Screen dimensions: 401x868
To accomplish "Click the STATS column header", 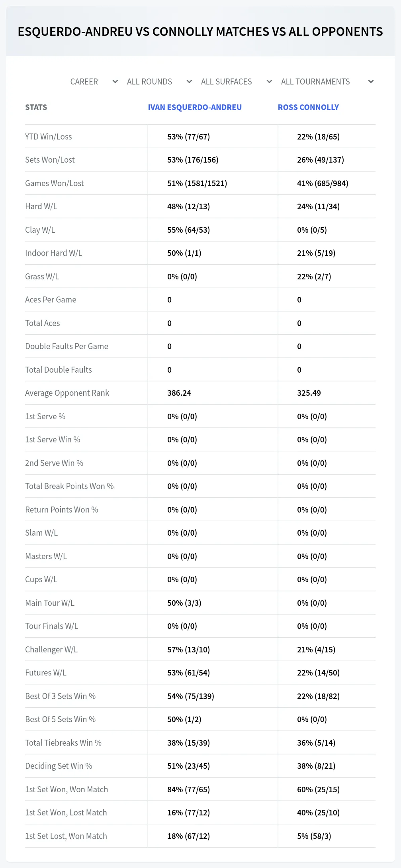I will 36,107.
